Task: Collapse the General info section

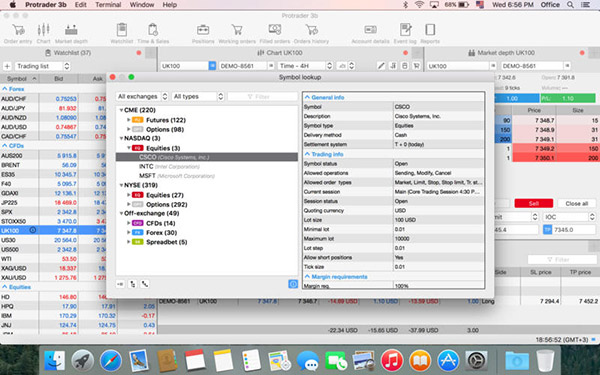Action: tap(307, 97)
